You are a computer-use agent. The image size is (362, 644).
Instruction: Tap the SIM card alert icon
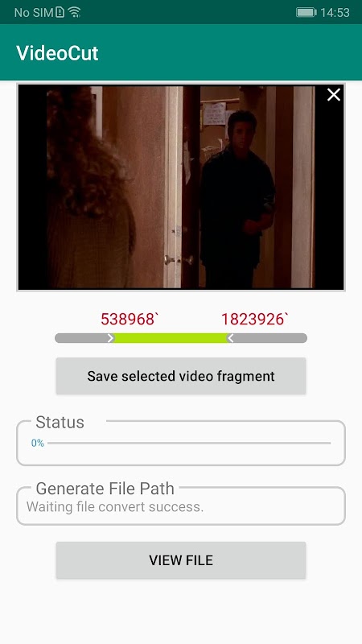click(60, 12)
